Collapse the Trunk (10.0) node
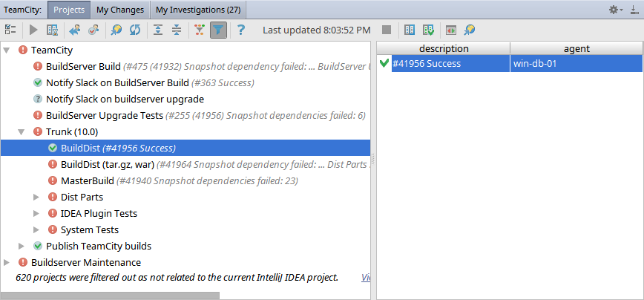Viewport: 644px width, 300px height. coord(21,132)
